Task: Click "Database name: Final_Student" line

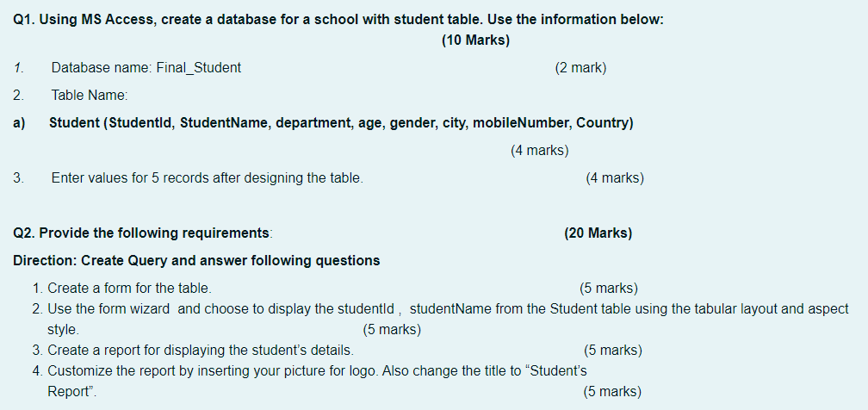Action: 146,68
